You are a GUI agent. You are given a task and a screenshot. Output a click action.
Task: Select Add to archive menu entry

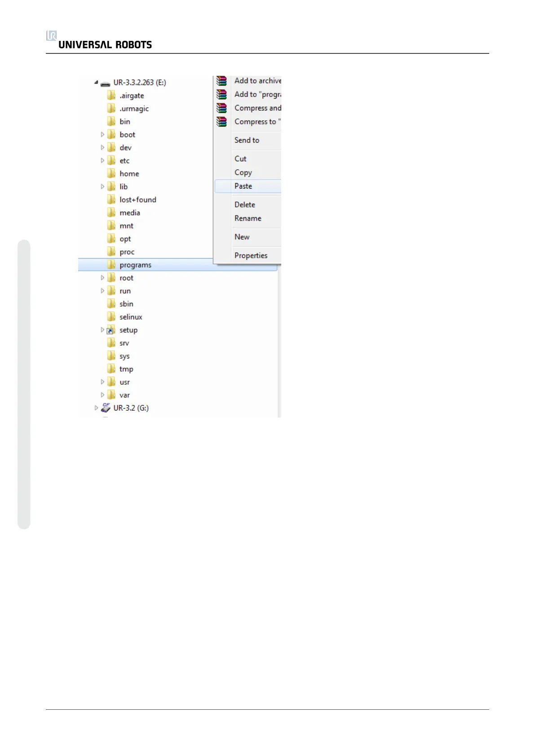pos(248,81)
